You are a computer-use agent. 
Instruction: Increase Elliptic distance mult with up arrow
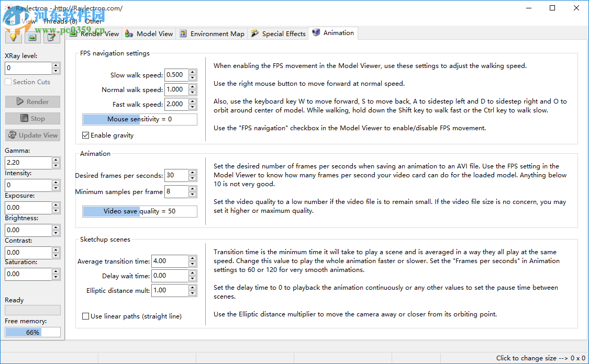coord(192,288)
